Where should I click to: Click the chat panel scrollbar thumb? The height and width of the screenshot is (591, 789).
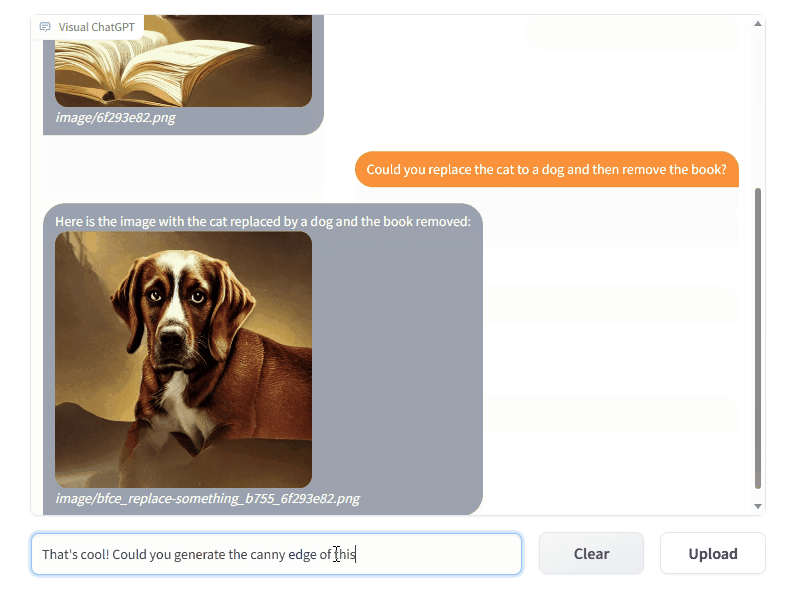tap(758, 338)
